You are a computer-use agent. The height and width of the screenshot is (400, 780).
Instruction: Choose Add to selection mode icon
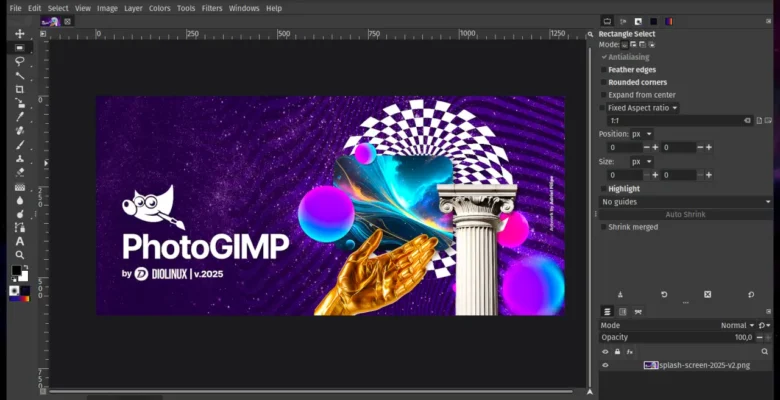(x=633, y=45)
